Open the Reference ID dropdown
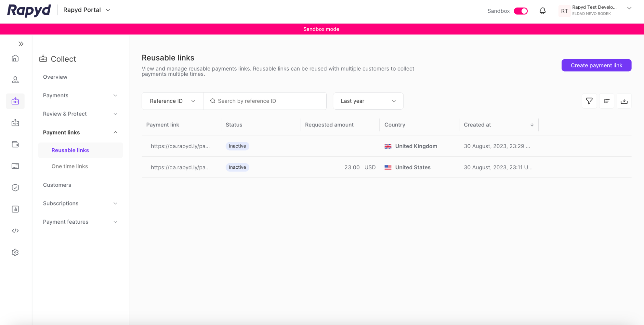The width and height of the screenshot is (644, 325). point(172,101)
